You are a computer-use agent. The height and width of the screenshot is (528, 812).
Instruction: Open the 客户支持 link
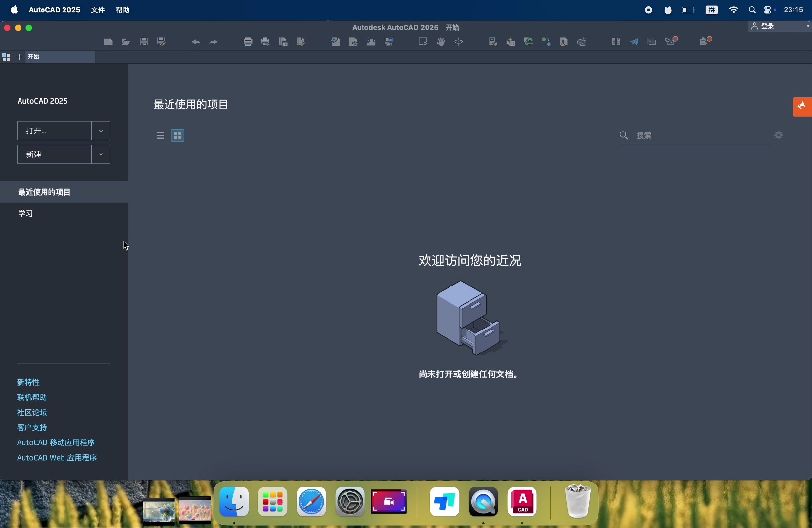[32, 428]
